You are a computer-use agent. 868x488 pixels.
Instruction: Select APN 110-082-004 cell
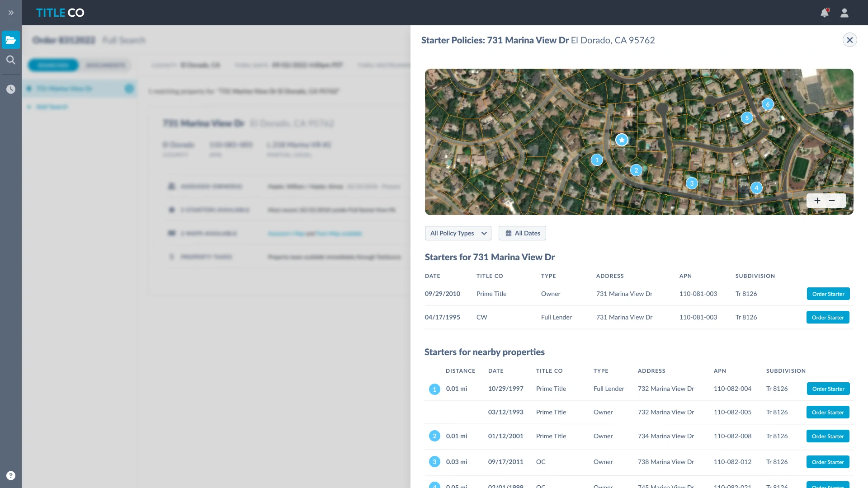point(732,389)
